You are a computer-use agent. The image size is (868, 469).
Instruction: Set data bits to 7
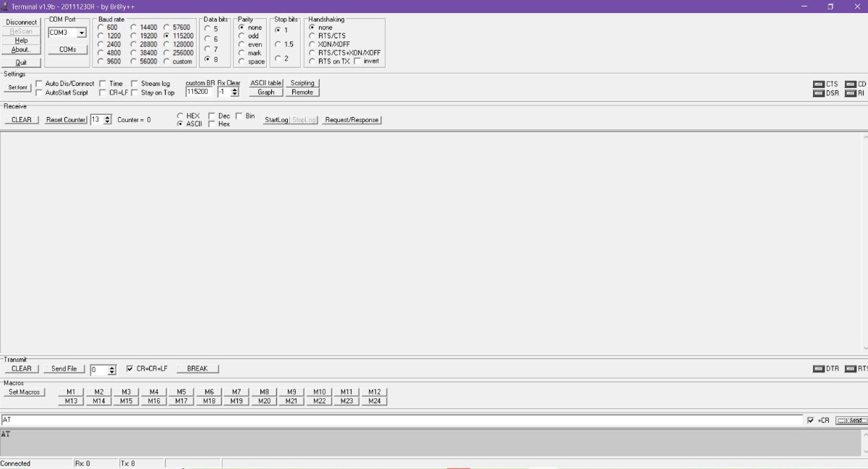[x=208, y=49]
